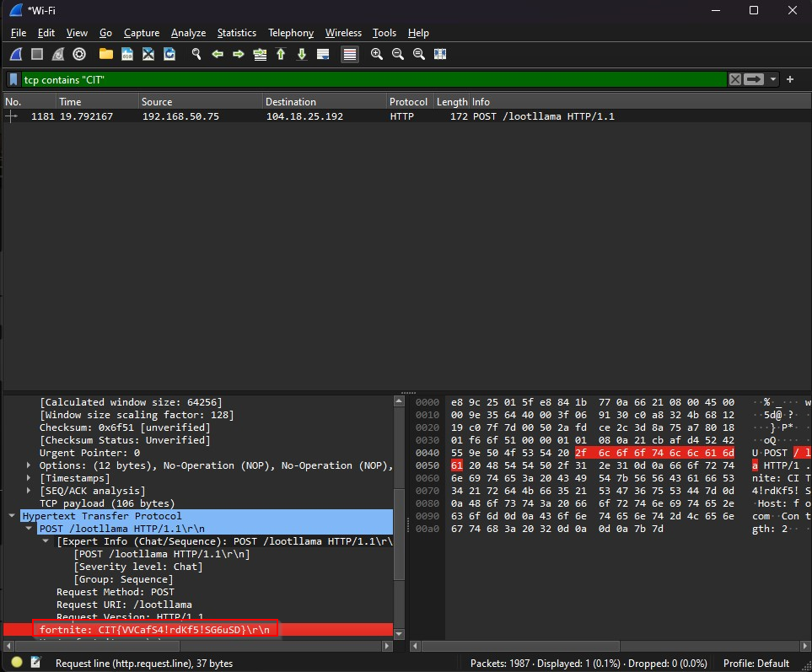Click the Resize columns icon
This screenshot has width=812, height=672.
(x=439, y=54)
